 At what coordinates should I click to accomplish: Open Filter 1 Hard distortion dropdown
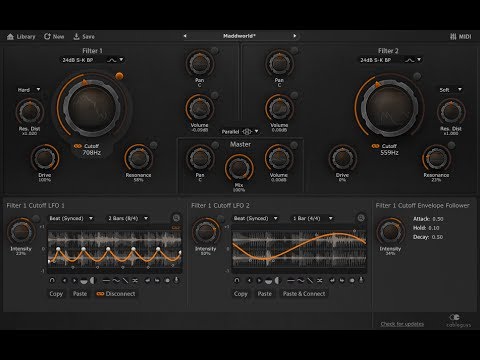[x=29, y=90]
